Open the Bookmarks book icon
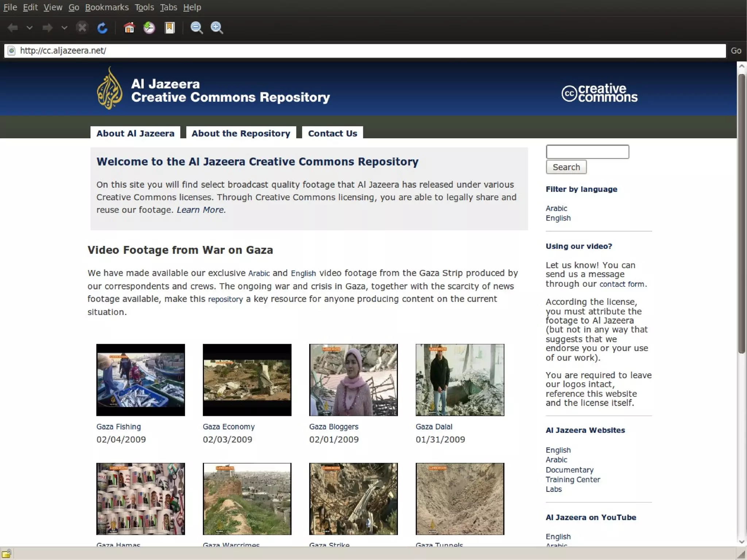The width and height of the screenshot is (747, 560). 170,28
